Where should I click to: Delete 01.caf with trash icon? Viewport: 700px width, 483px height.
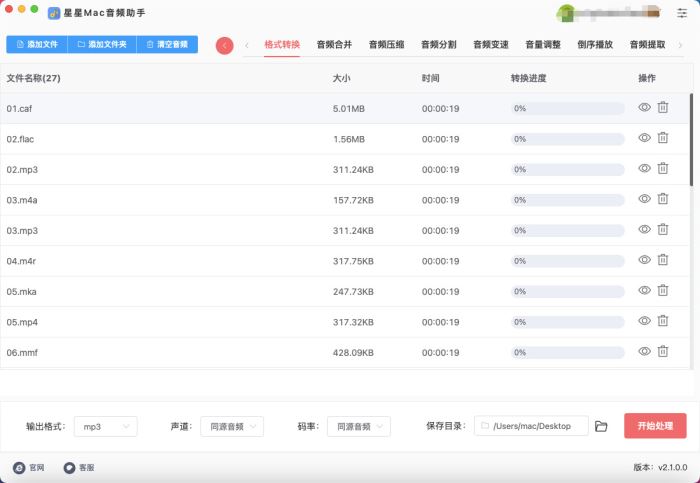pyautogui.click(x=663, y=107)
